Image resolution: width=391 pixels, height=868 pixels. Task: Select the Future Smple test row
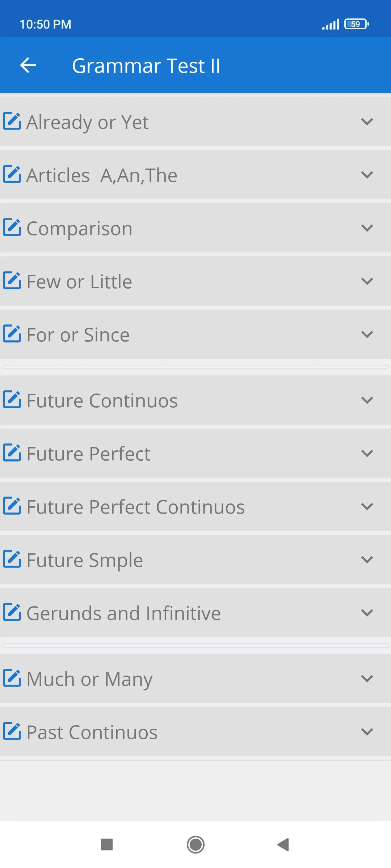[x=195, y=559]
